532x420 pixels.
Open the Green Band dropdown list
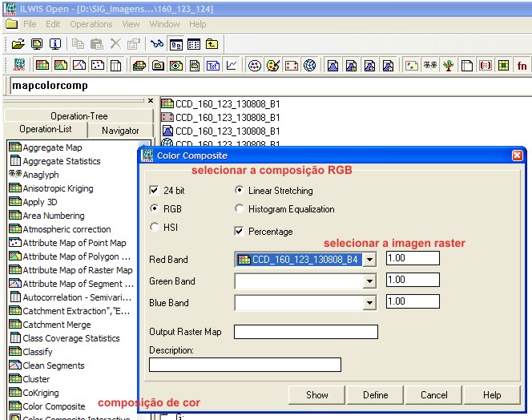click(x=369, y=281)
